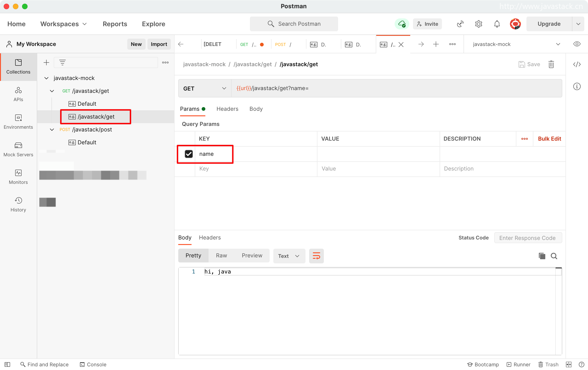The width and height of the screenshot is (588, 370).
Task: Open the Text format dropdown
Action: (289, 256)
